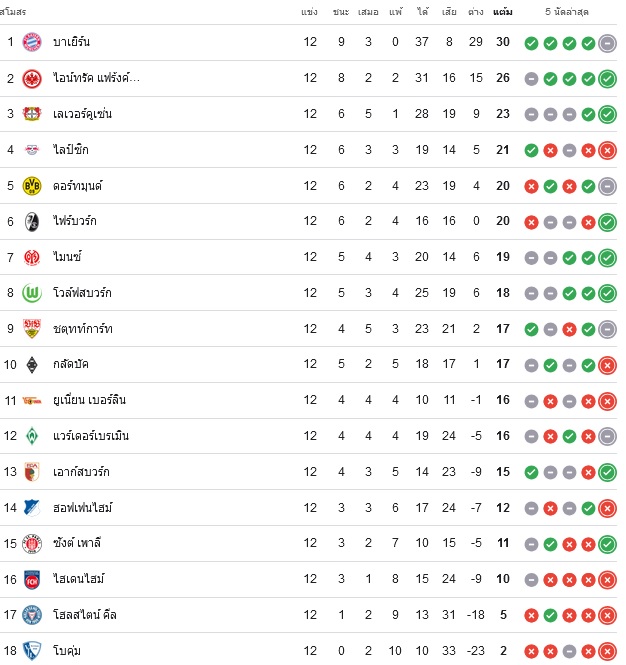The height and width of the screenshot is (665, 626).
Task: Select the โฮลสไตน์ คีล table row name
Action: (85, 615)
